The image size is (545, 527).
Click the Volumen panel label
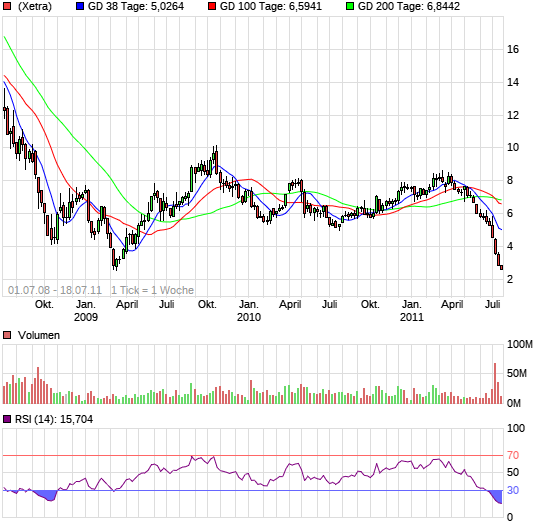pyautogui.click(x=39, y=335)
